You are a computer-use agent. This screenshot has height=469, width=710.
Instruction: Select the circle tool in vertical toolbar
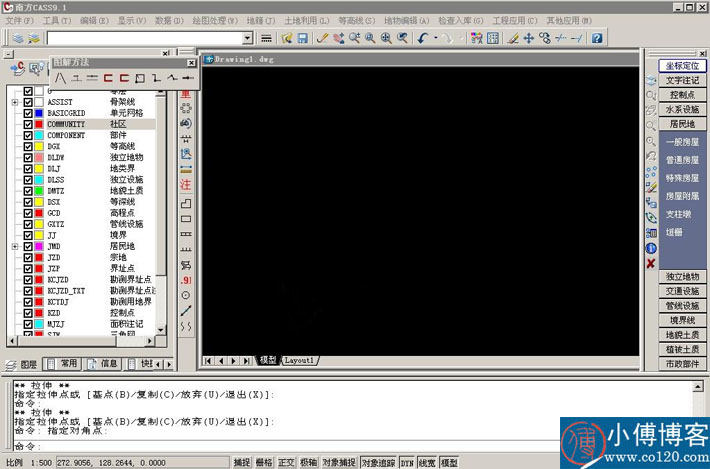pos(186,295)
